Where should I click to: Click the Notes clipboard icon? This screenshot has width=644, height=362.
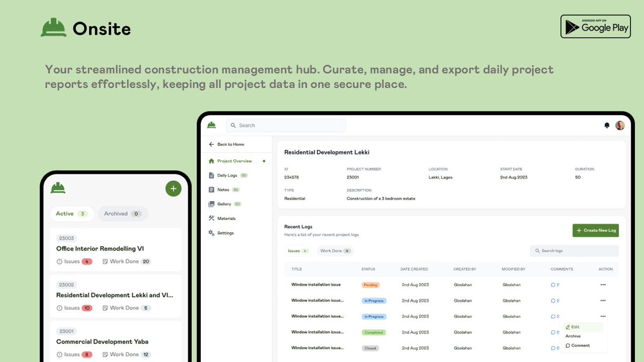pyautogui.click(x=211, y=190)
